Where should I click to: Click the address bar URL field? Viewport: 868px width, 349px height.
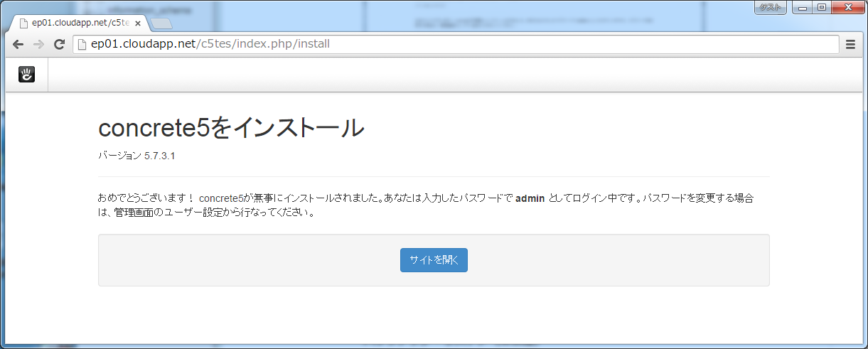[456, 44]
